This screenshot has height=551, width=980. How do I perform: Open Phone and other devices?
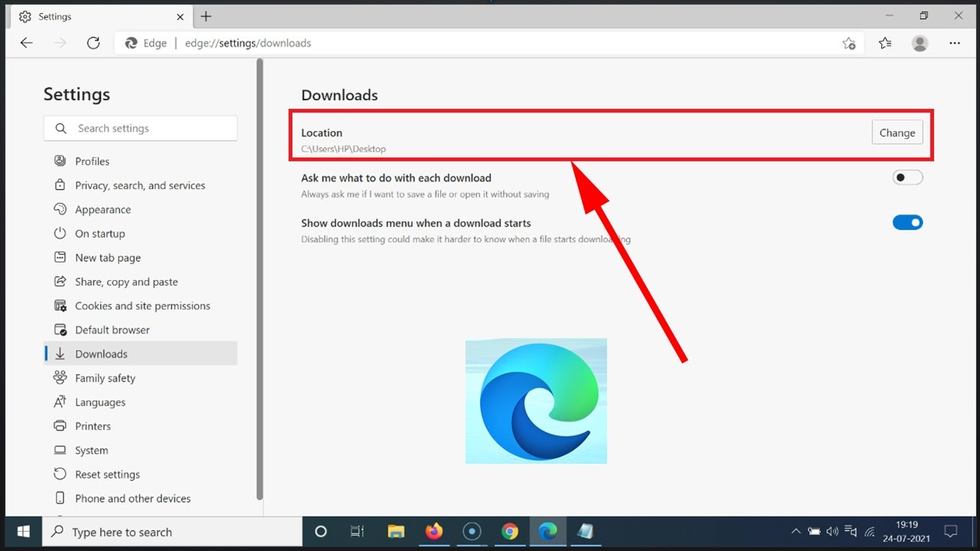[x=140, y=498]
